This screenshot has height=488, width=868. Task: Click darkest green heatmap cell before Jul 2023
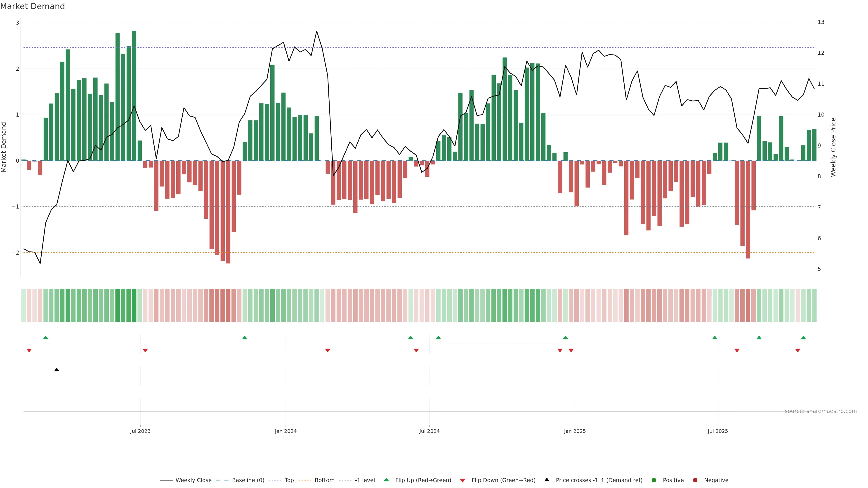[134, 305]
